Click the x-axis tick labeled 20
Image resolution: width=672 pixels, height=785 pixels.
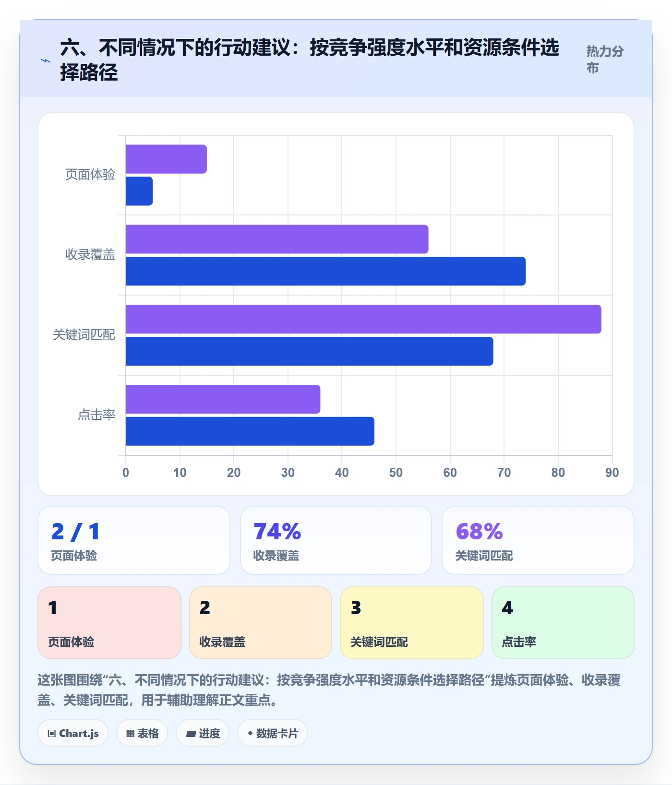(234, 473)
